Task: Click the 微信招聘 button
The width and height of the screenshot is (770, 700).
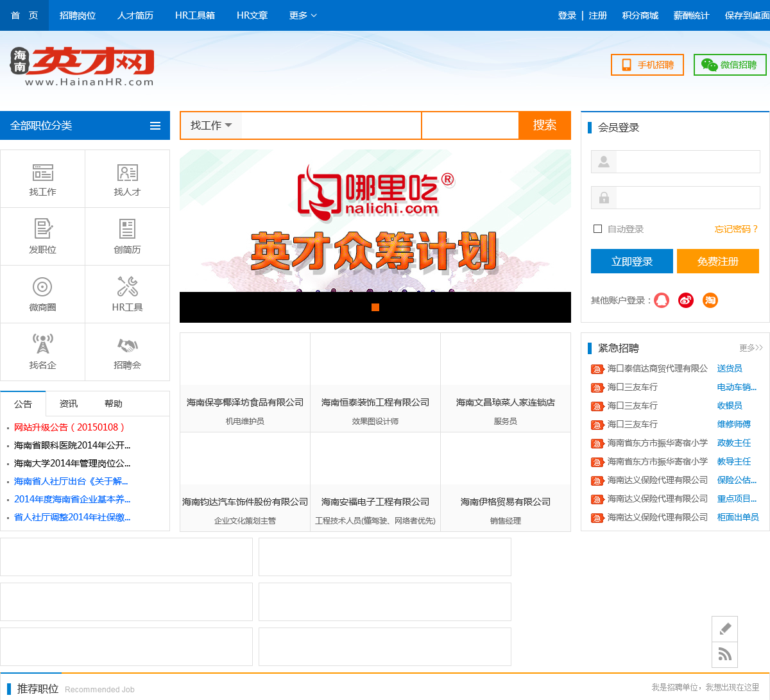Action: tap(730, 65)
